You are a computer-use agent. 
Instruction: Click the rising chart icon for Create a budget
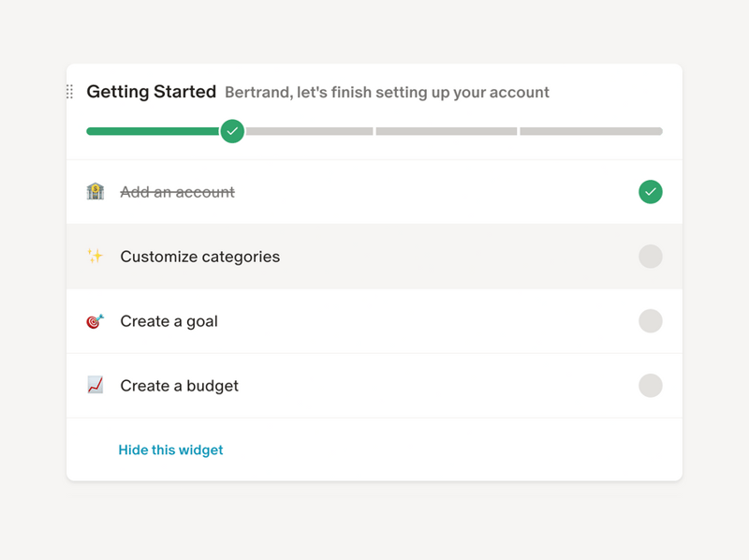click(96, 386)
